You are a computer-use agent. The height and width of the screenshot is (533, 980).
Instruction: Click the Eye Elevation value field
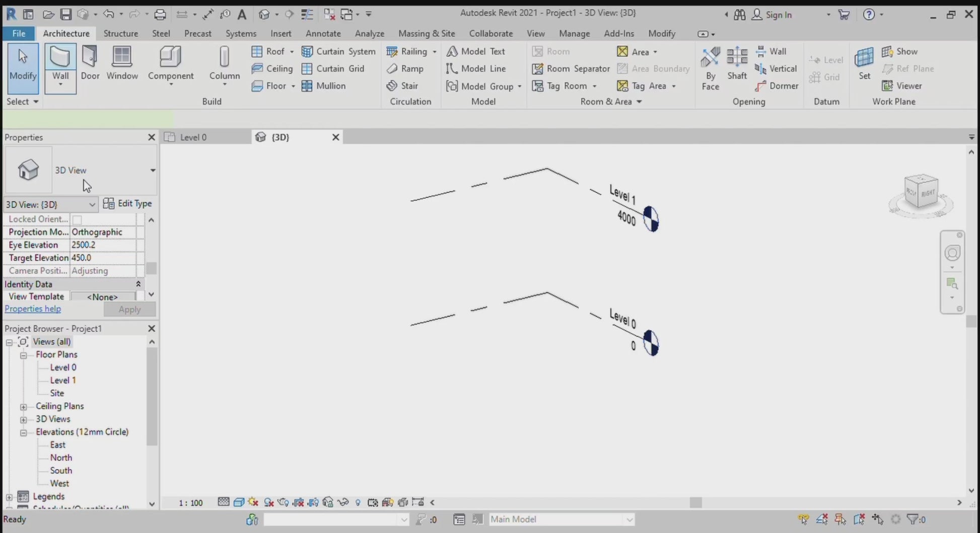[103, 245]
